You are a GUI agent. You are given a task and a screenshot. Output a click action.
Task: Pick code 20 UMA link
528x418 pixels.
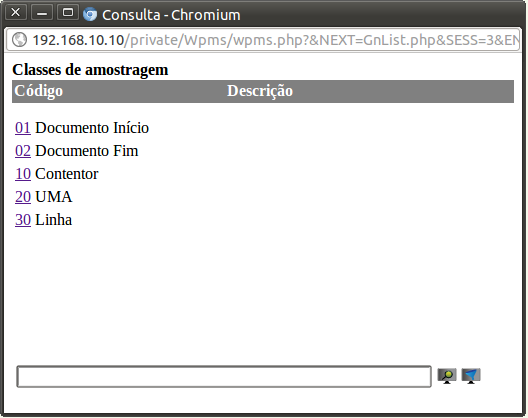(x=23, y=197)
